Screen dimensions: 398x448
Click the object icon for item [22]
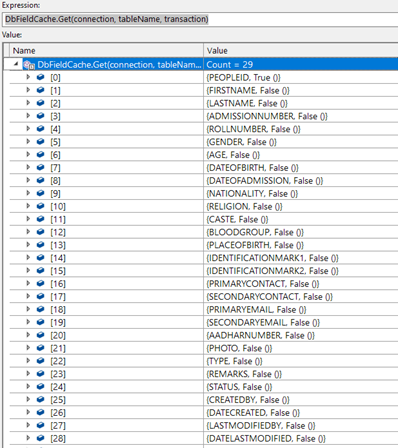pos(40,361)
